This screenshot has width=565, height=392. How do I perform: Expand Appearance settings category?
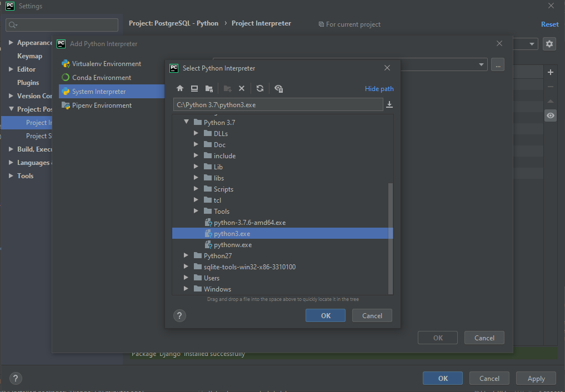[11, 42]
